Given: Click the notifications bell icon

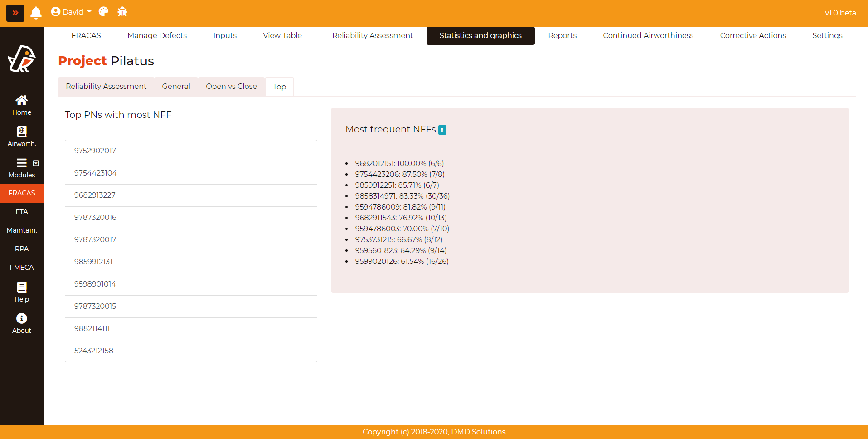Looking at the screenshot, I should pyautogui.click(x=36, y=12).
